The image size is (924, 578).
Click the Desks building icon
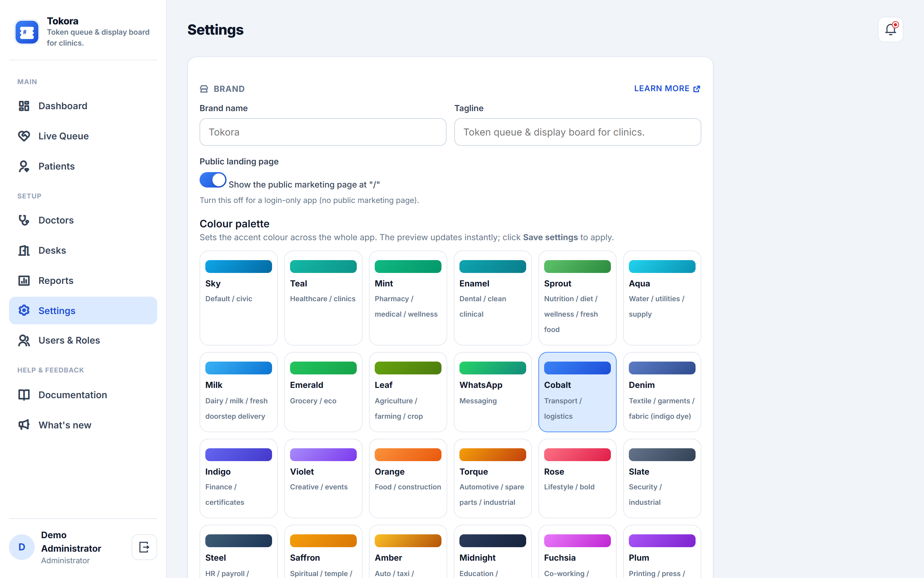pos(24,250)
